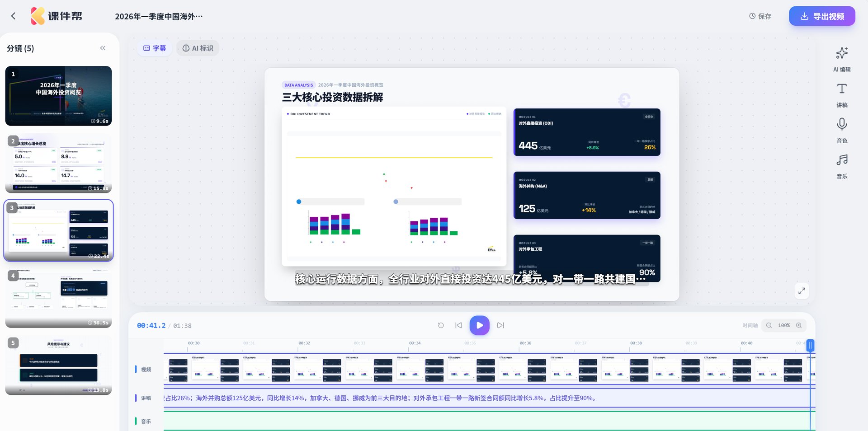Click the 讲稿 script text clip
868x431 pixels.
(489, 398)
